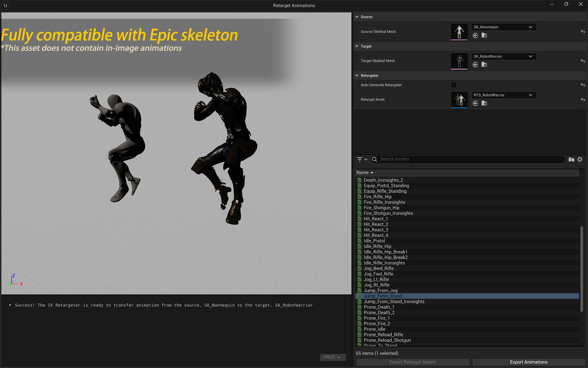This screenshot has height=368, width=588.
Task: Open SK_RobotWarrior target mesh dropdown
Action: point(503,56)
